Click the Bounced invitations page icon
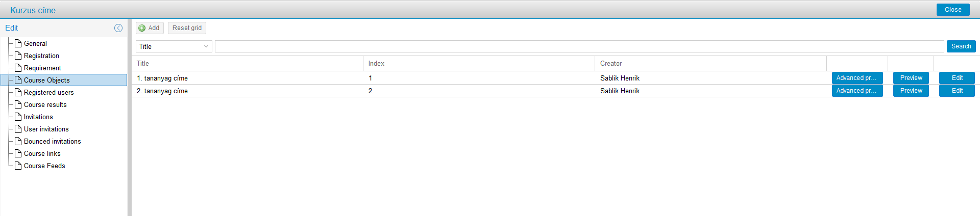Screen dimensions: 980x216 coord(18,141)
